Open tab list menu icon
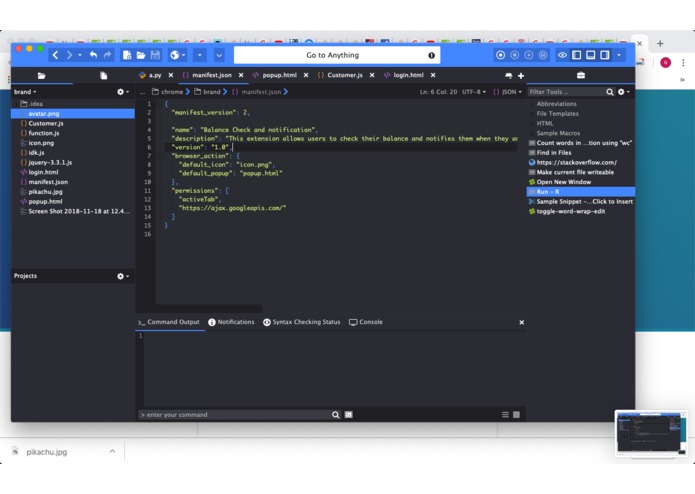 click(508, 76)
